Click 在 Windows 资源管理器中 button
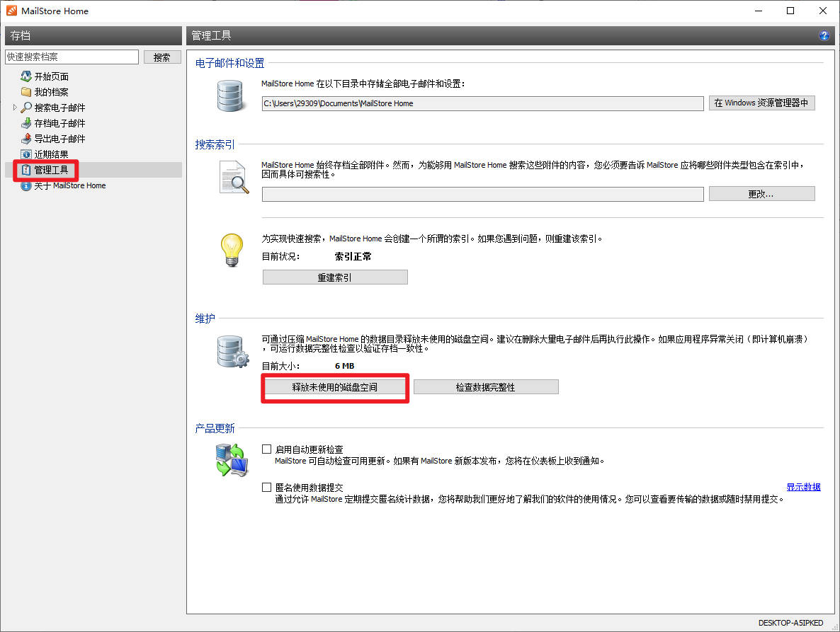 coord(761,103)
